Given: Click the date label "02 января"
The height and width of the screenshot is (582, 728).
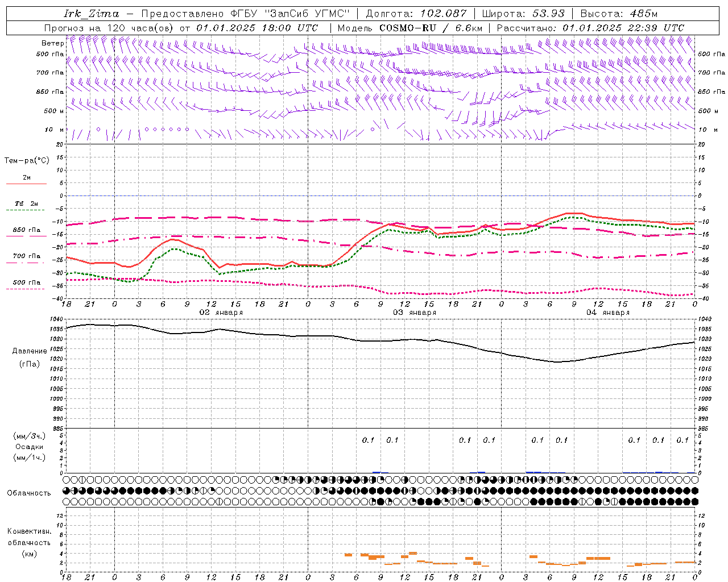Looking at the screenshot, I should 221,313.
